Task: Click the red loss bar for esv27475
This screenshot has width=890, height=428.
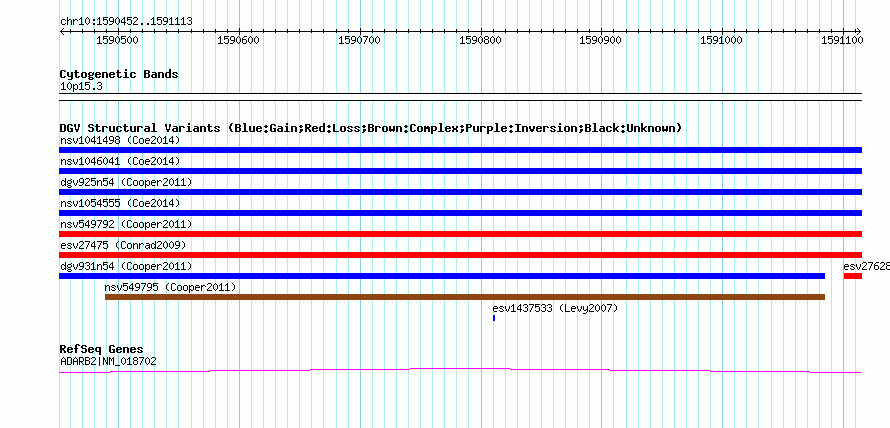Action: click(x=460, y=255)
